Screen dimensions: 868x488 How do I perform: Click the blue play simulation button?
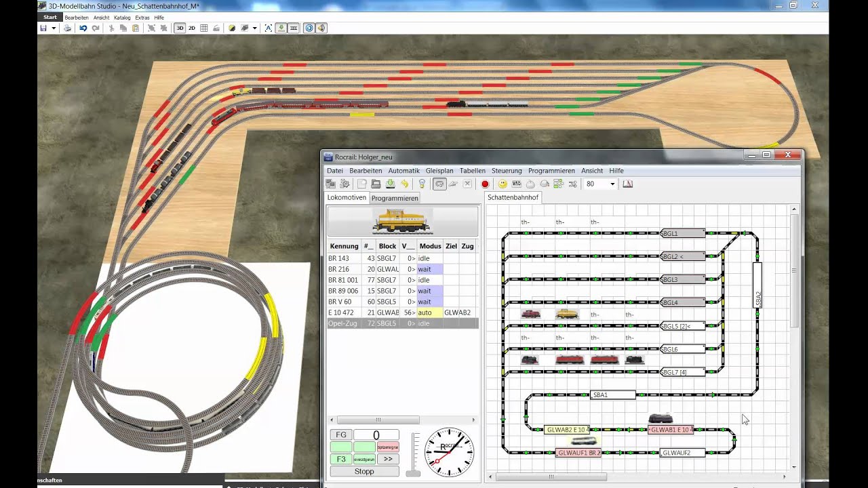point(309,28)
